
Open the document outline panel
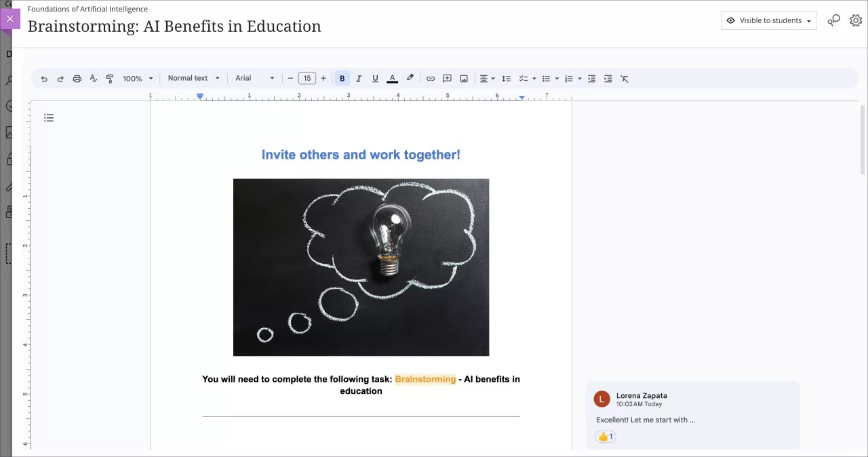[x=49, y=117]
